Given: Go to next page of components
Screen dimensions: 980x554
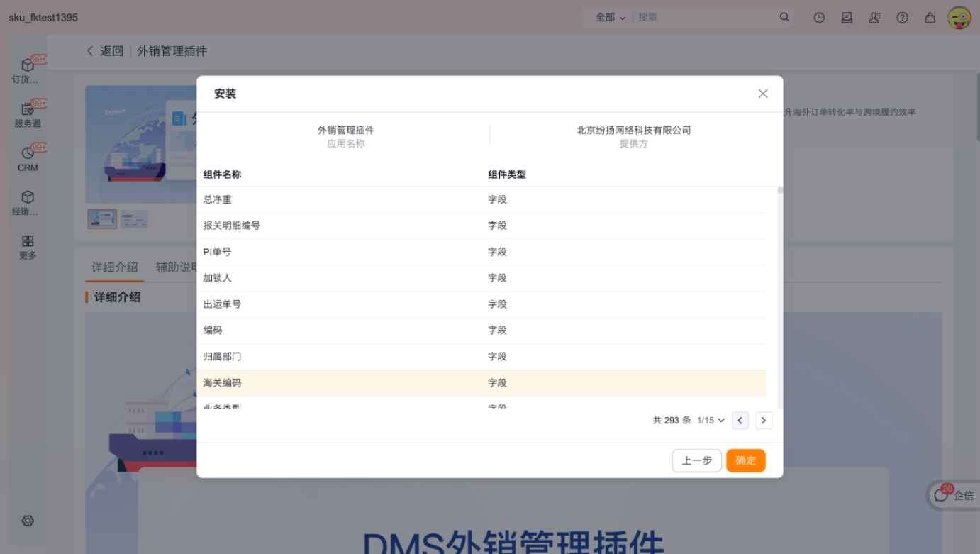Looking at the screenshot, I should tap(764, 420).
